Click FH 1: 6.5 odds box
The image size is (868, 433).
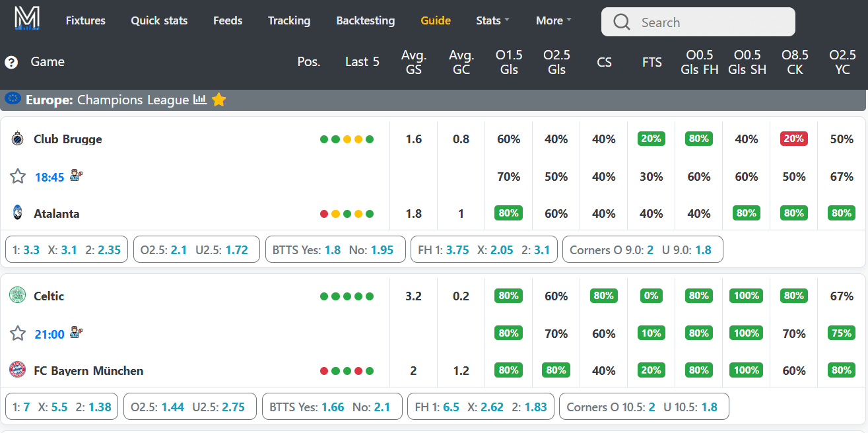point(481,407)
